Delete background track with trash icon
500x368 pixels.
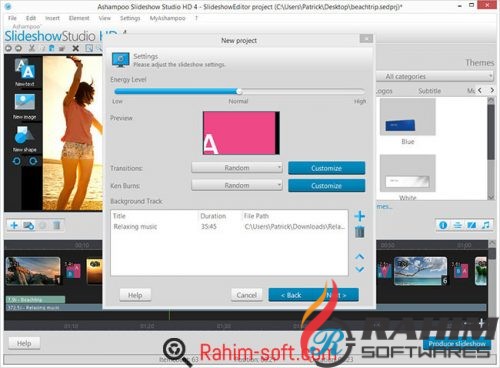(x=359, y=232)
